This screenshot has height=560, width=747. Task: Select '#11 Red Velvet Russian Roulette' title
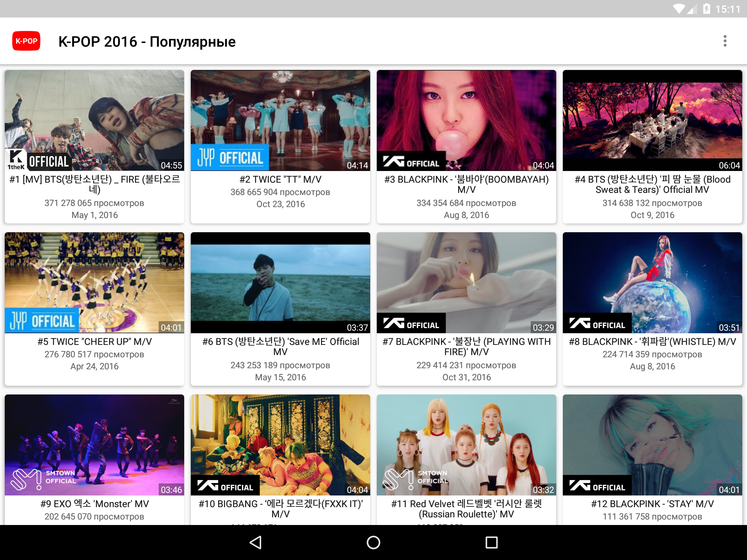pos(467,509)
